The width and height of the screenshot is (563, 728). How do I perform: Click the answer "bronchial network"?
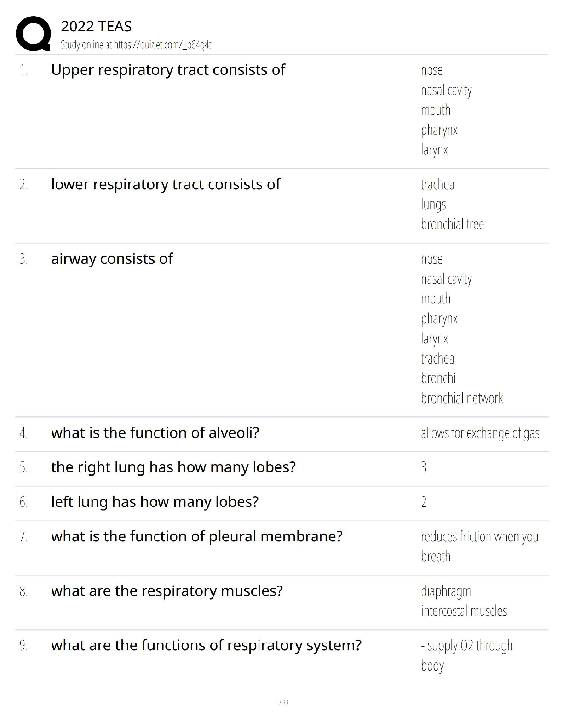(462, 398)
